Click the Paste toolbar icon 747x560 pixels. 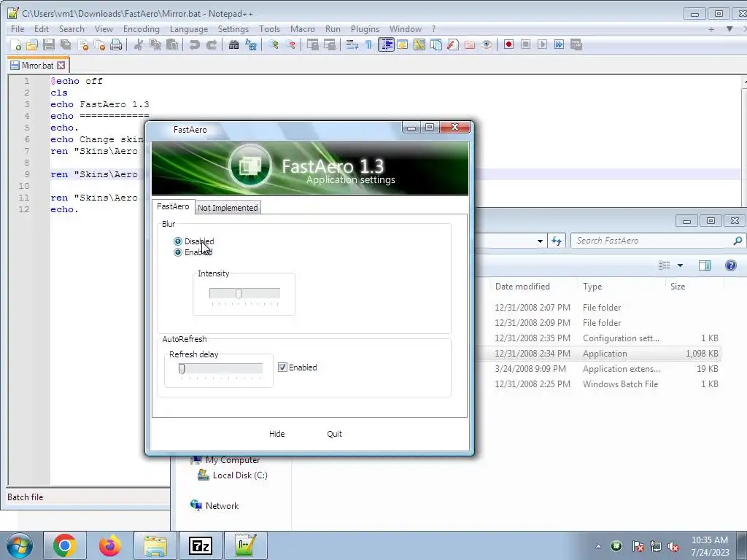pos(172,44)
